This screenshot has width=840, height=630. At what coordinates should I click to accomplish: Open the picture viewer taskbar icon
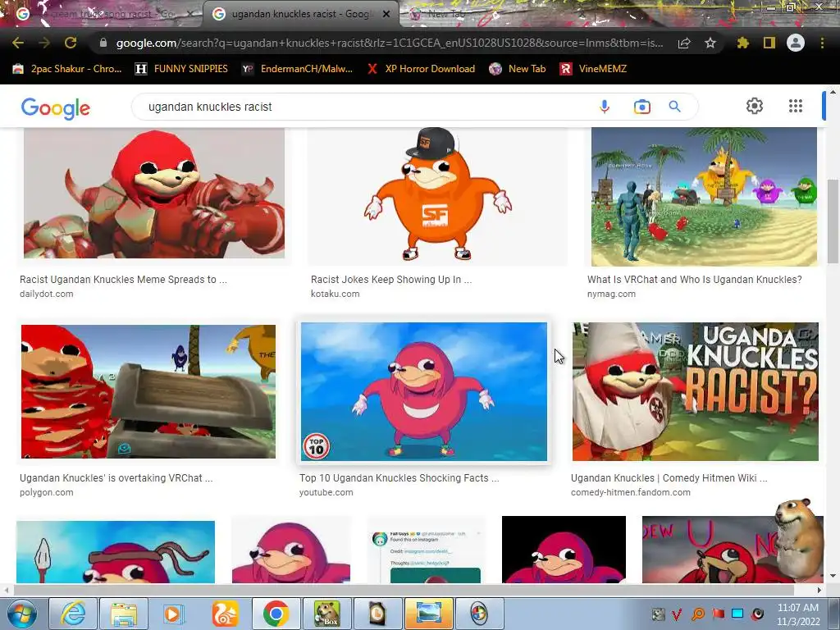pos(428,614)
